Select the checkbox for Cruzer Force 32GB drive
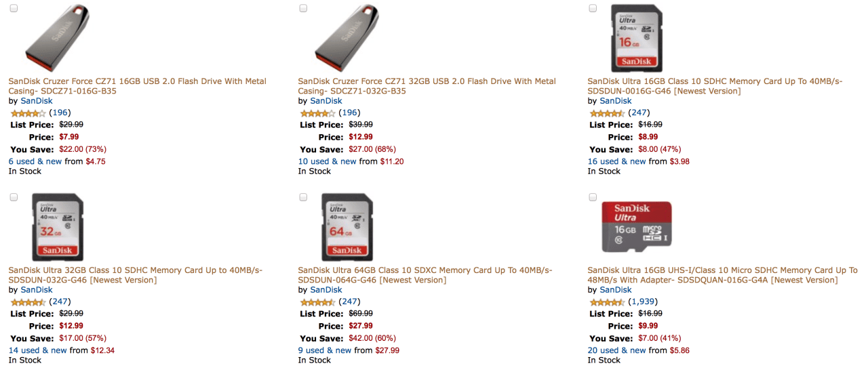Image resolution: width=868 pixels, height=374 pixels. tap(303, 8)
